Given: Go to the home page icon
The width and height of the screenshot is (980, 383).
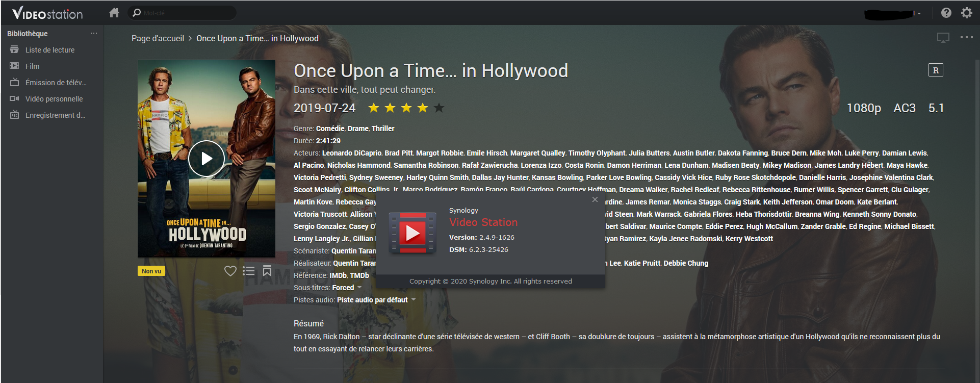Looking at the screenshot, I should point(114,13).
